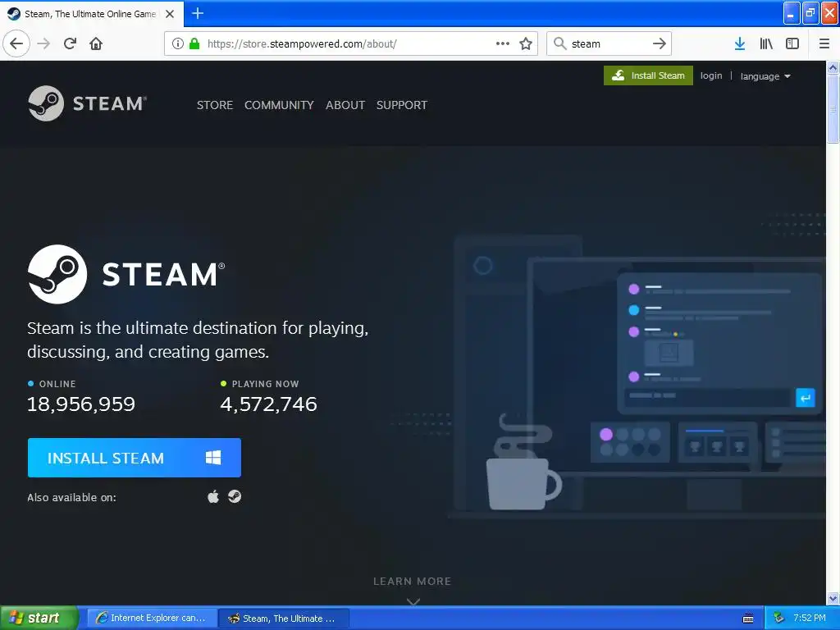Click the green secure padlock icon

[194, 43]
